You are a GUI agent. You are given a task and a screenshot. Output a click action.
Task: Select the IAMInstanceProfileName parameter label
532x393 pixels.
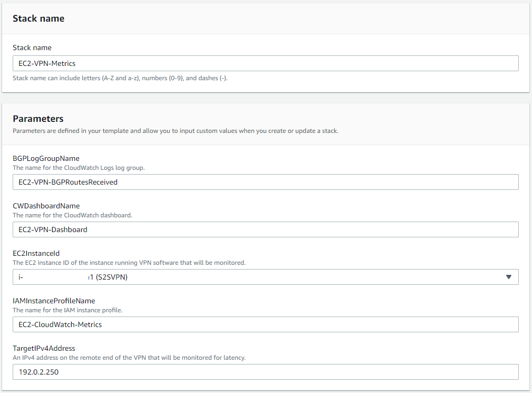(x=53, y=301)
